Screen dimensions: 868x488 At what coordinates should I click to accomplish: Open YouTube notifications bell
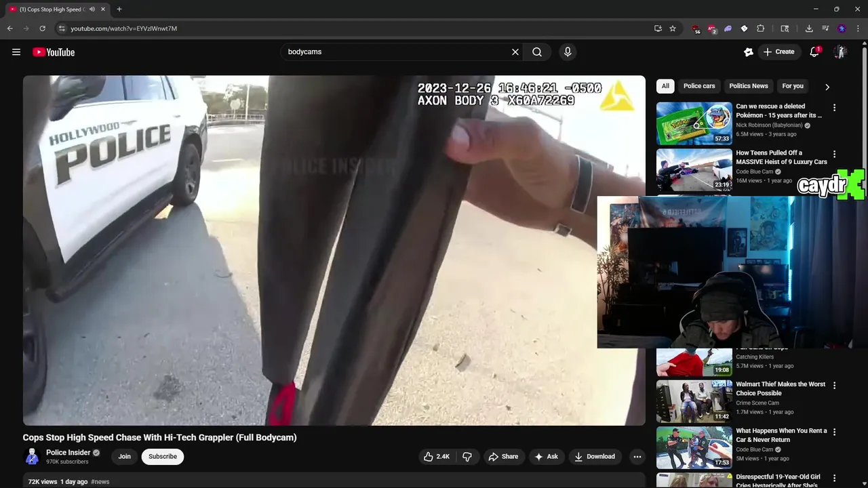(814, 52)
